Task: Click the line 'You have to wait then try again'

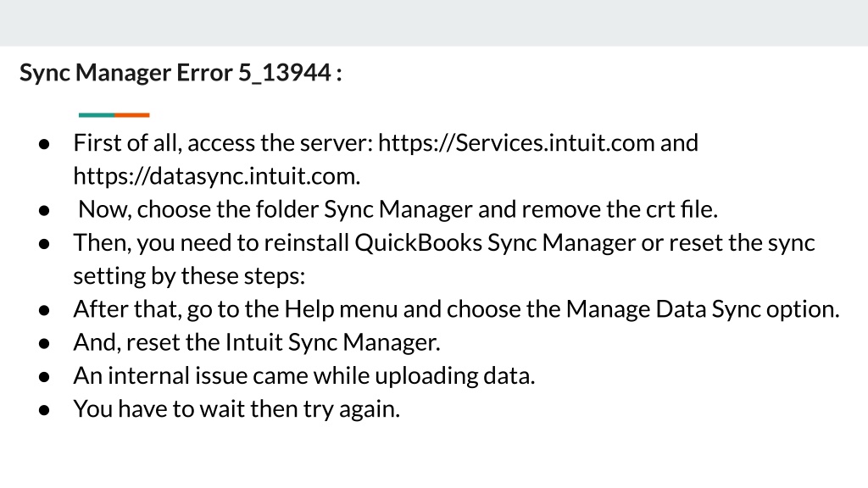Action: (236, 409)
